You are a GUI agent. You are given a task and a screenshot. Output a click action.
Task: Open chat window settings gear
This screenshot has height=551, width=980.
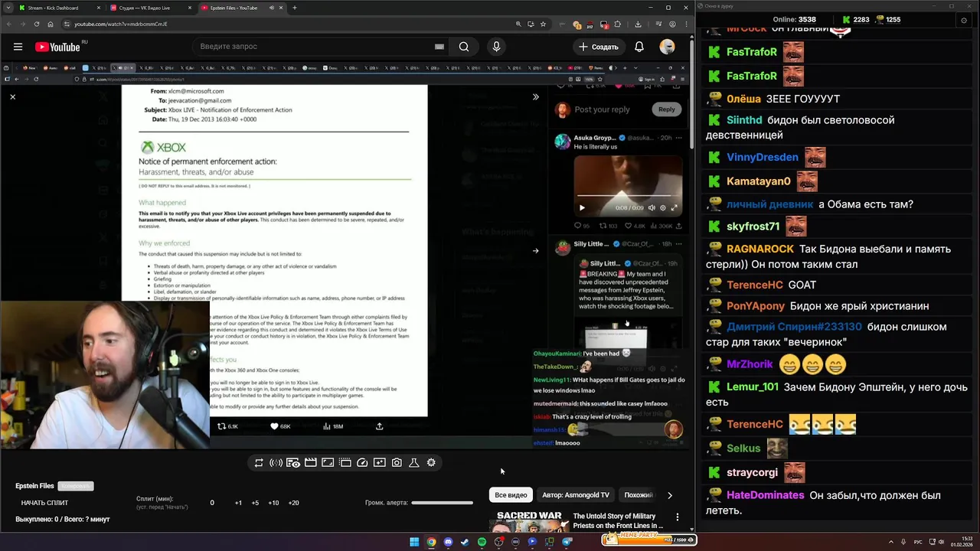point(964,21)
